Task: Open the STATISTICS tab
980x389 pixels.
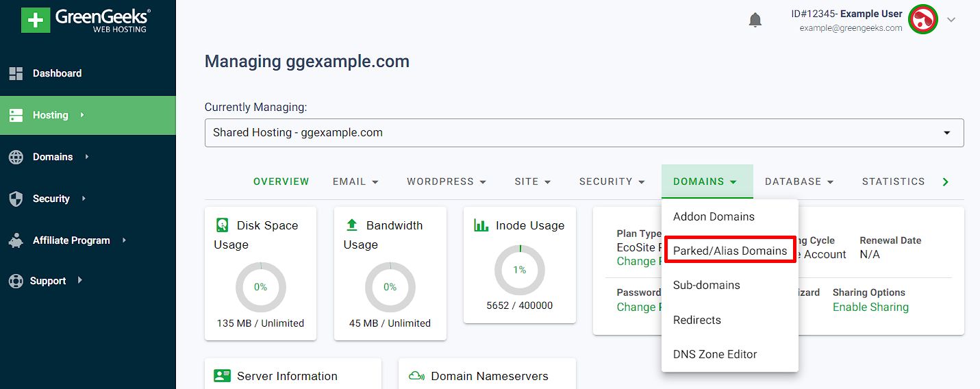Action: [x=893, y=181]
